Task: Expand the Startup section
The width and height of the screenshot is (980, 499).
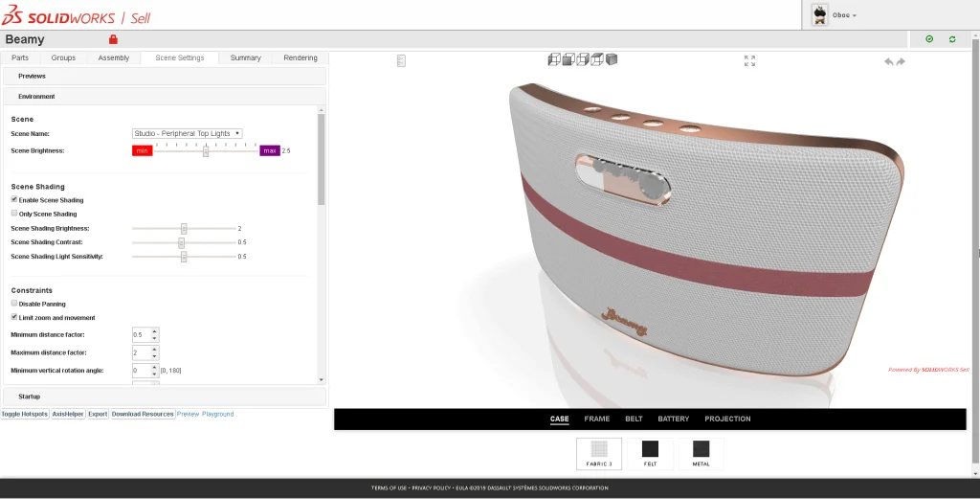Action: (x=164, y=397)
